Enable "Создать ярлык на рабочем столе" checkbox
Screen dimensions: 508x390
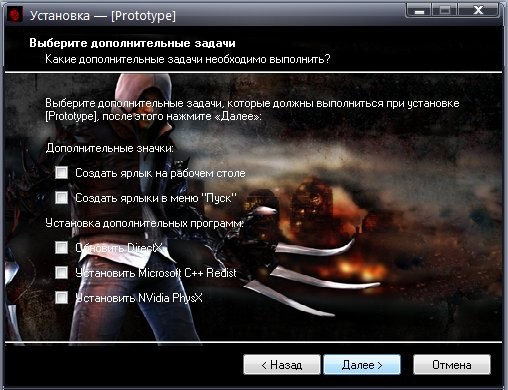[61, 173]
